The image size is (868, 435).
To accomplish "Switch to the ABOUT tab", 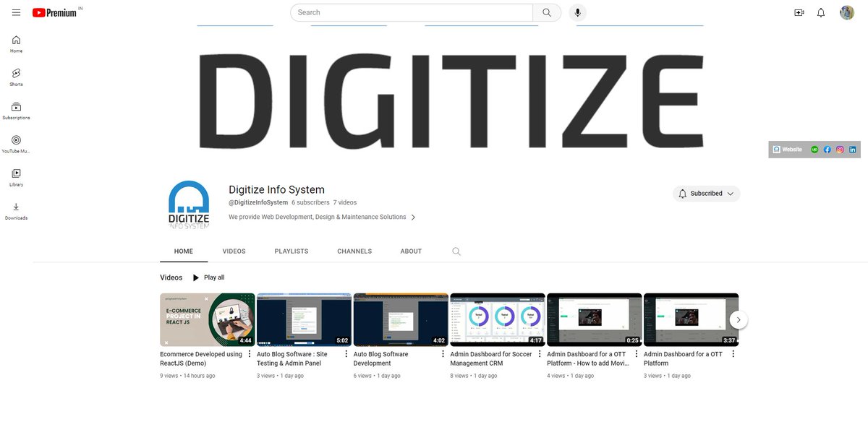I will (x=411, y=251).
